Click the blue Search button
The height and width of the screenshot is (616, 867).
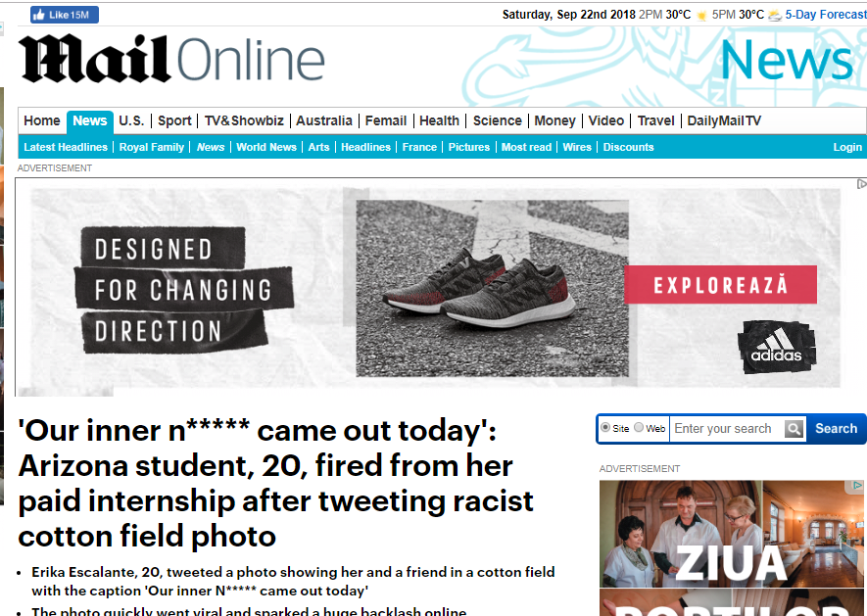coord(836,429)
